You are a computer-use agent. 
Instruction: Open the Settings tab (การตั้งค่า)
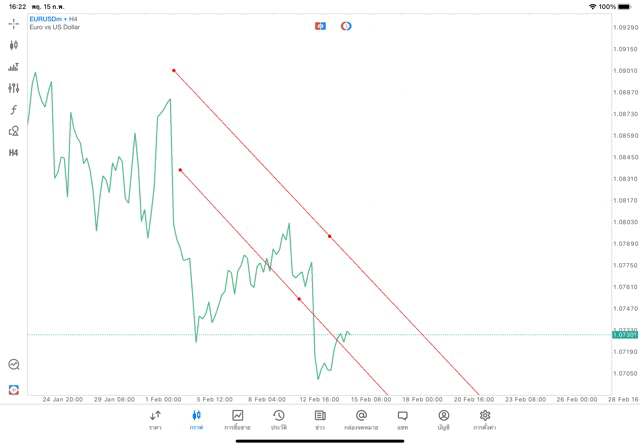coord(485,419)
